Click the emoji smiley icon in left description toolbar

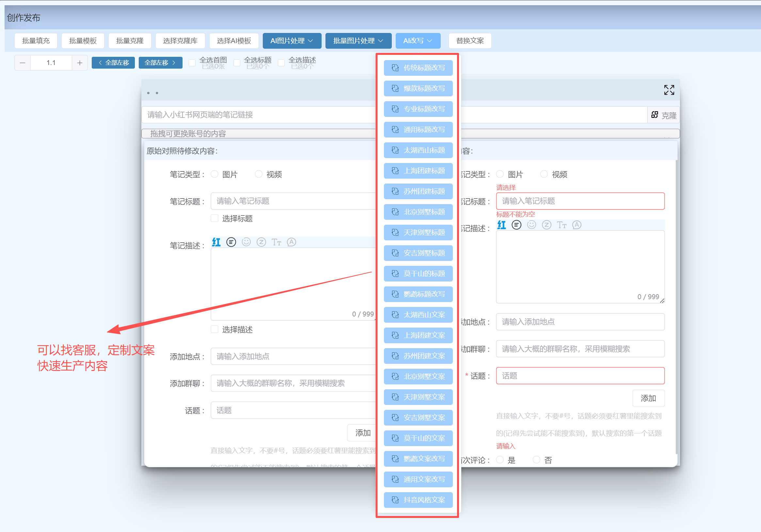(246, 242)
